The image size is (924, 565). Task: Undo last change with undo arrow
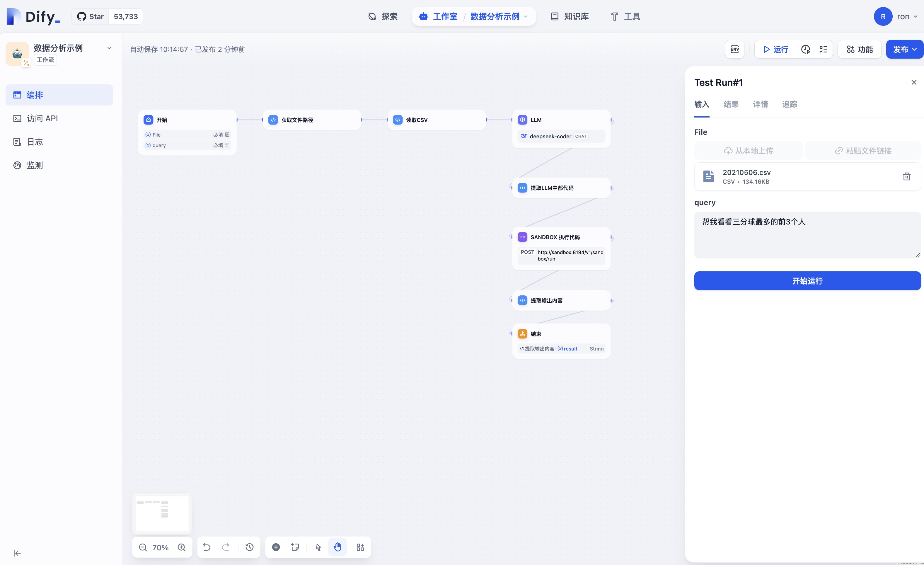click(x=207, y=547)
